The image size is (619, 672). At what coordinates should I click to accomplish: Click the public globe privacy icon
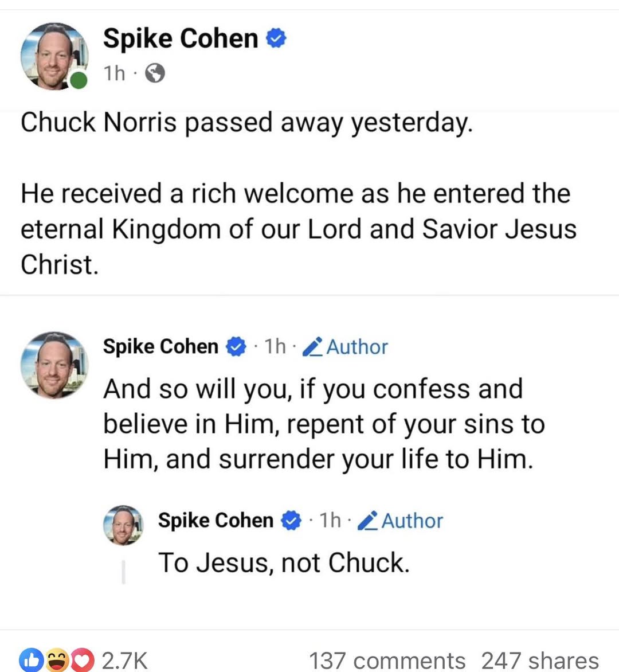[x=155, y=73]
